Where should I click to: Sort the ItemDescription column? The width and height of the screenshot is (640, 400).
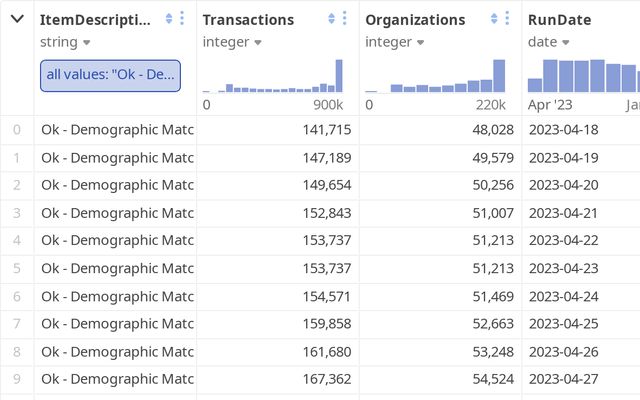click(169, 19)
